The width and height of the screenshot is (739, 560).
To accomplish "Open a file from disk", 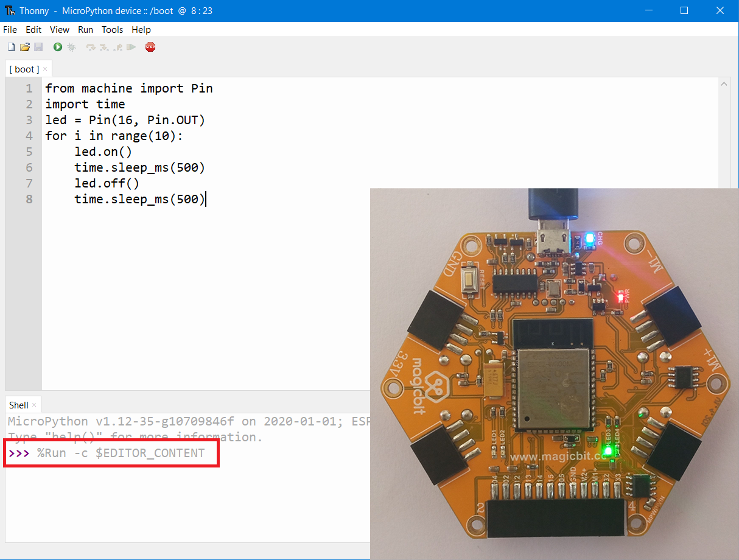I will [x=24, y=47].
